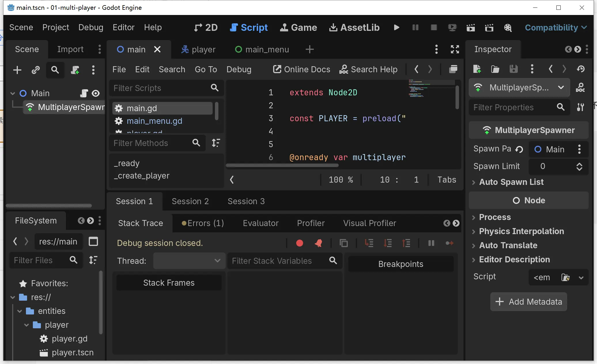
Task: Expand the Auto Spawn List section
Action: pos(474,182)
